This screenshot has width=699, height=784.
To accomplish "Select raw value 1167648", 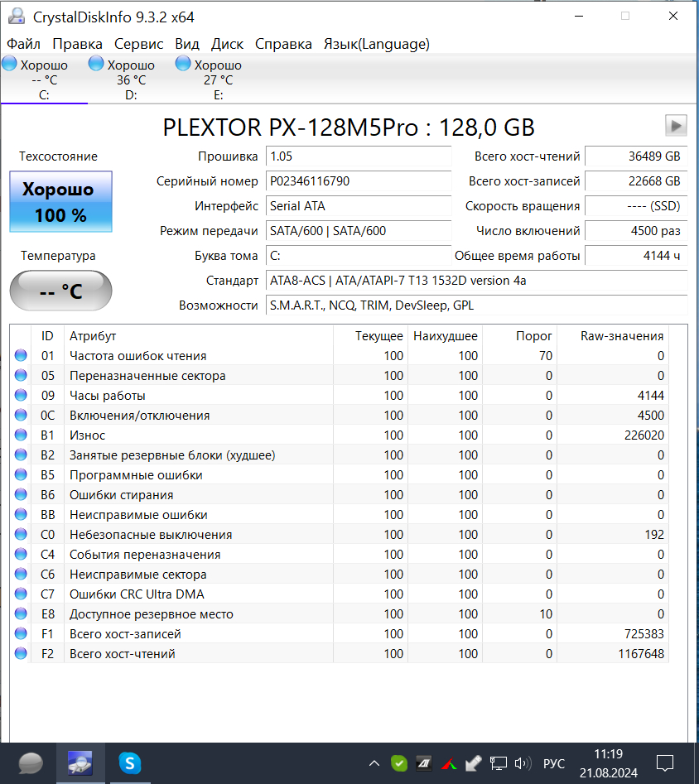I will [641, 653].
